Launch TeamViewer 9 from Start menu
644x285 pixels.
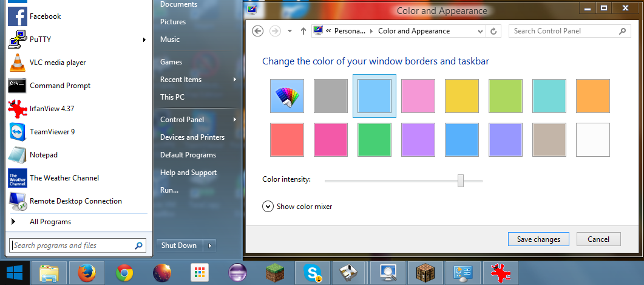tap(52, 132)
